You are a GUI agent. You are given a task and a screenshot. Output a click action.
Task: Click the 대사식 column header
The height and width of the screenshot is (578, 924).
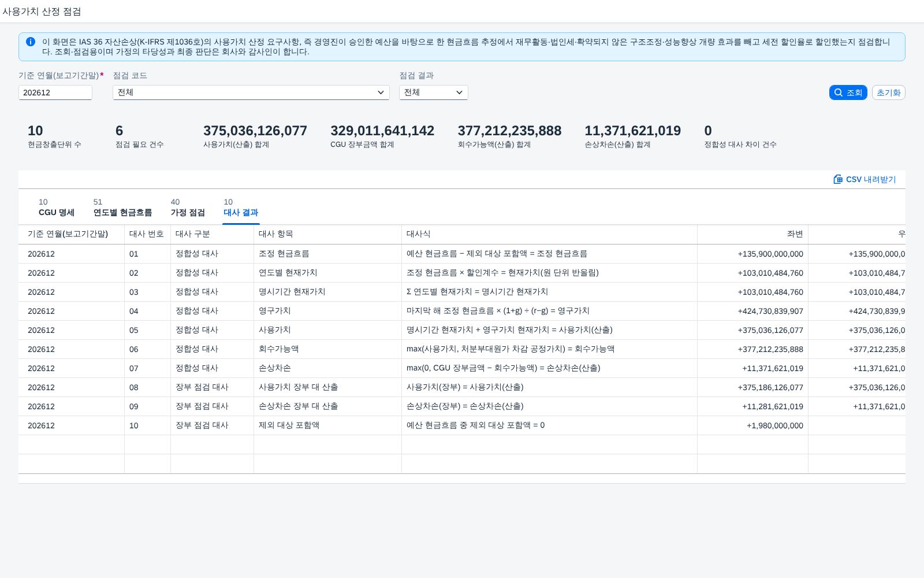click(549, 234)
